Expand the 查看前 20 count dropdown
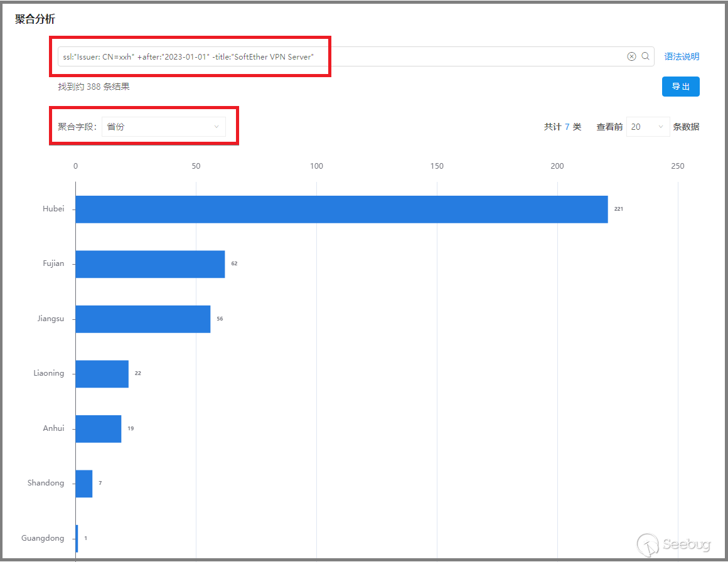 click(648, 127)
